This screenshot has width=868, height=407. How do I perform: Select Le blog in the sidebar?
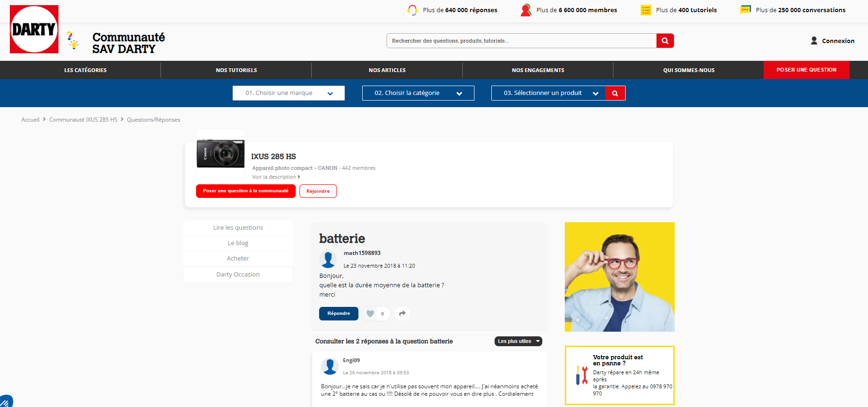(238, 243)
